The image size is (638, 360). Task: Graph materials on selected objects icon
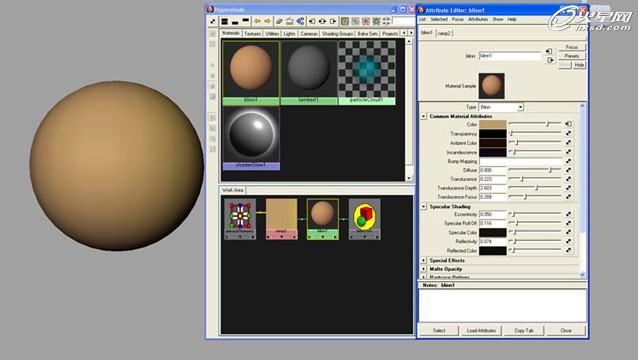point(300,21)
